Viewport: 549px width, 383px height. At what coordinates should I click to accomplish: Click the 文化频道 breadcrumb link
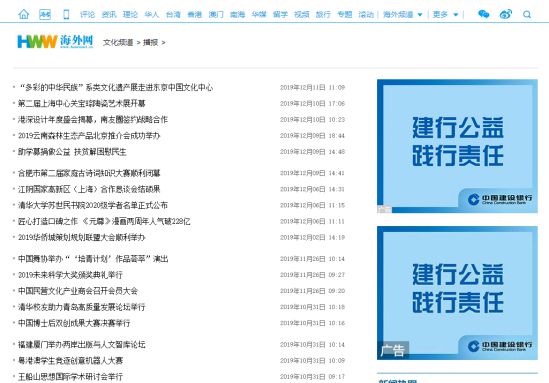pos(118,42)
